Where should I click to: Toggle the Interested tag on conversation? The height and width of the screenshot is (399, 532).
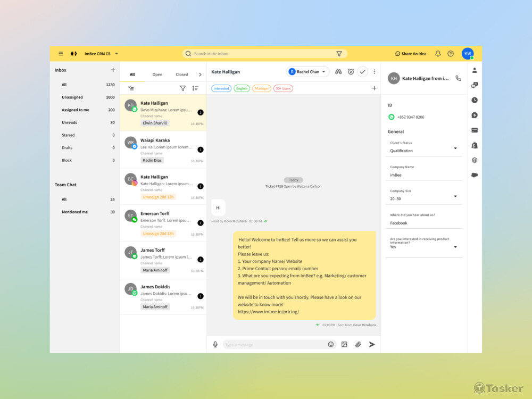coord(221,88)
